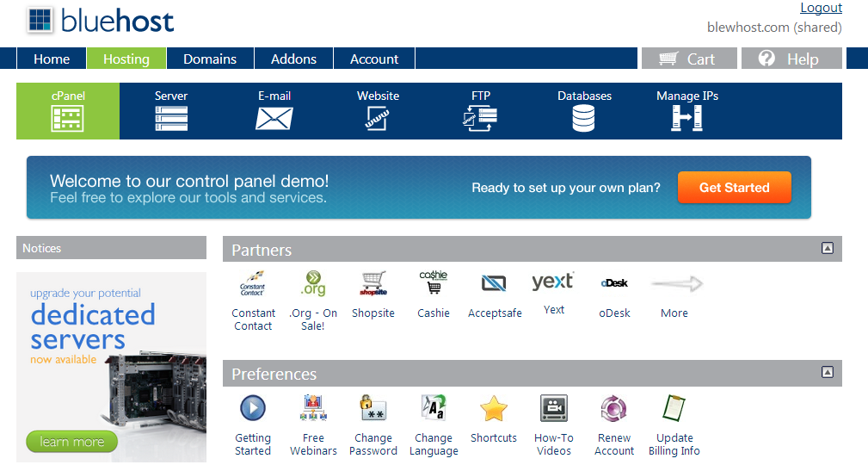Open the Databases section icon
868x471 pixels.
point(583,119)
